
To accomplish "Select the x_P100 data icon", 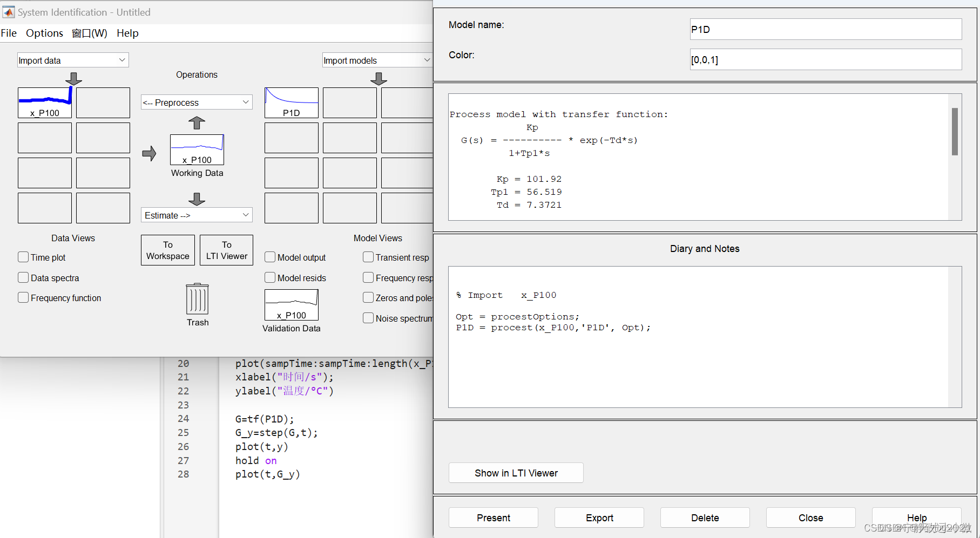I will click(x=45, y=103).
